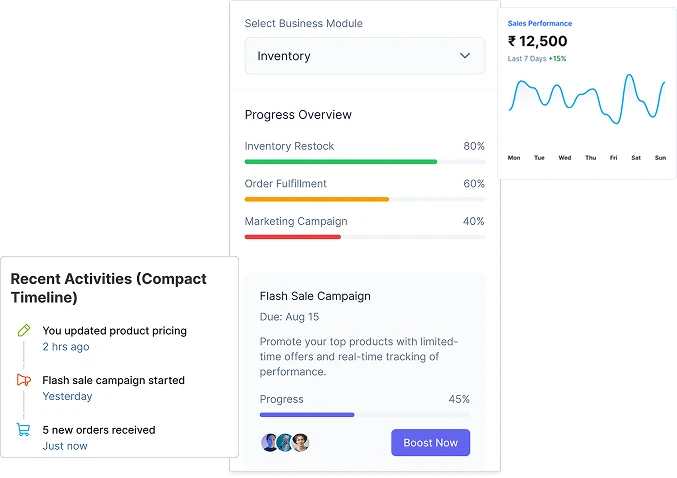Click the sales line chart graph
Viewport: 677px width, 478px height.
tap(587, 100)
